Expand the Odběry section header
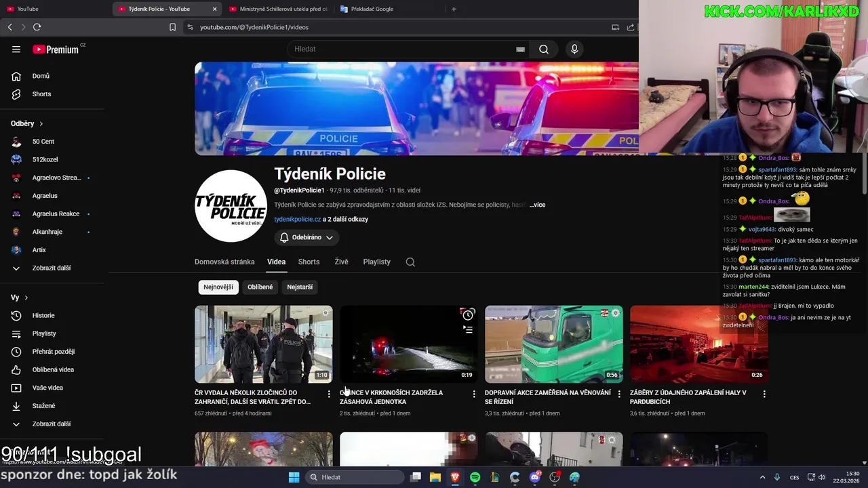Screen dimensions: 868x488 (27, 124)
